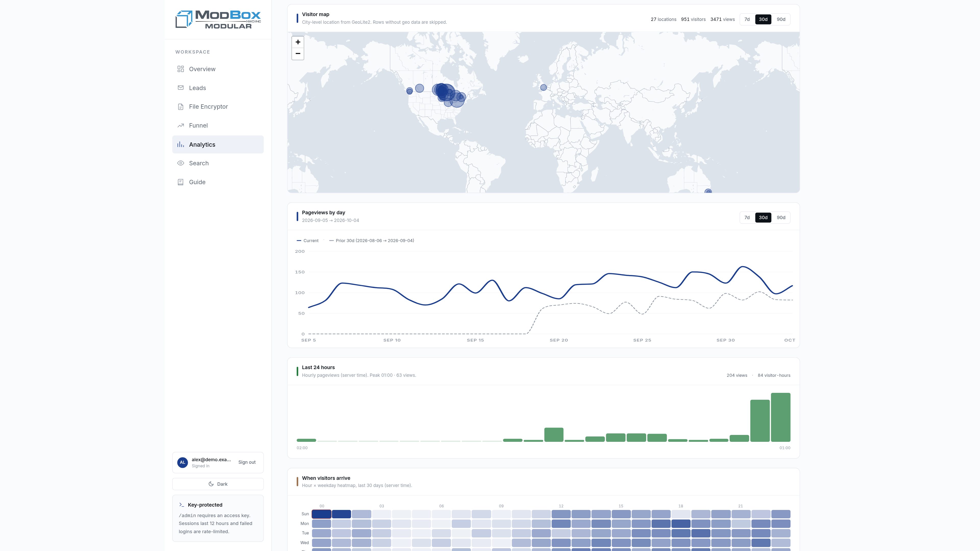Screen dimensions: 980x551
Task: Click the 2026-09-05 → 2026-10-04 date range
Action: (330, 221)
